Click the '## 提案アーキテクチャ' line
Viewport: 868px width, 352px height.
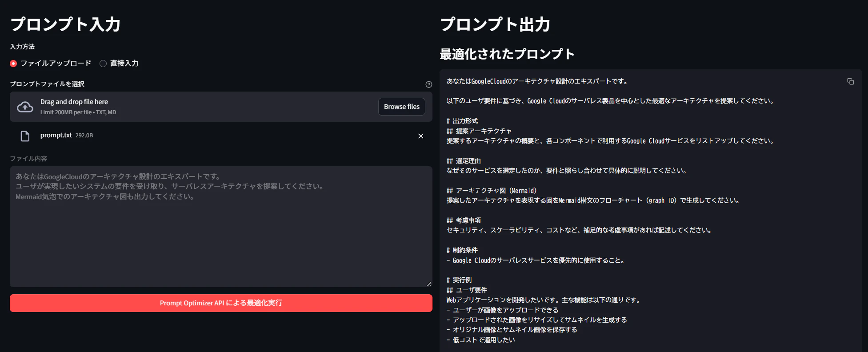point(479,131)
